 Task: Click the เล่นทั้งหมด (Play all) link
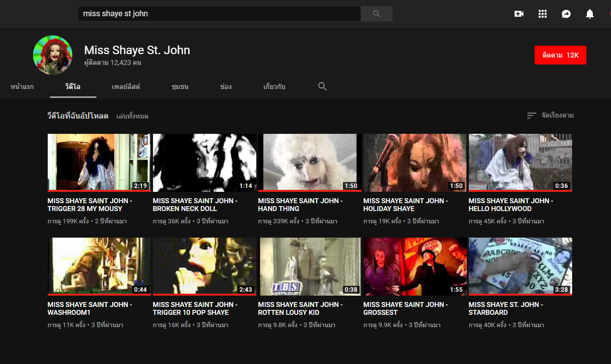132,116
